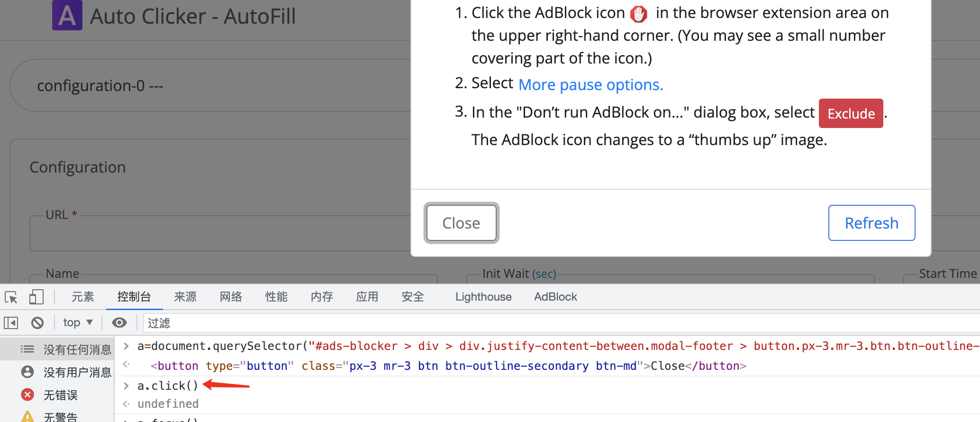Open the Lighthouse tab
980x422 pixels.
click(x=483, y=297)
